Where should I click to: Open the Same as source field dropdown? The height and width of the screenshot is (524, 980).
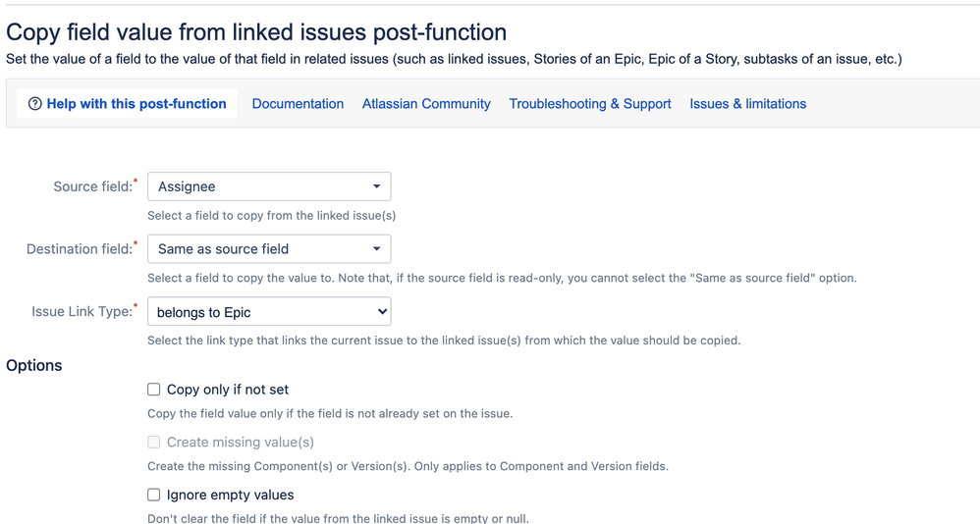click(269, 249)
